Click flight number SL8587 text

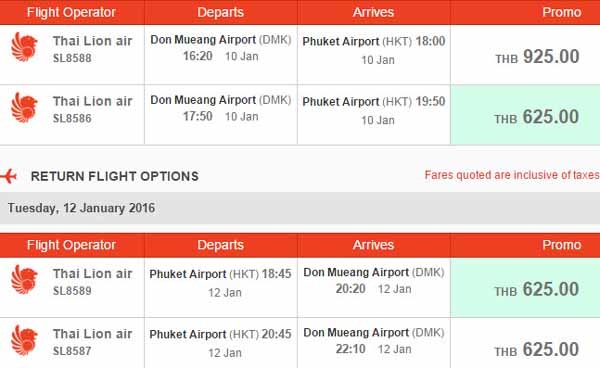coord(72,351)
